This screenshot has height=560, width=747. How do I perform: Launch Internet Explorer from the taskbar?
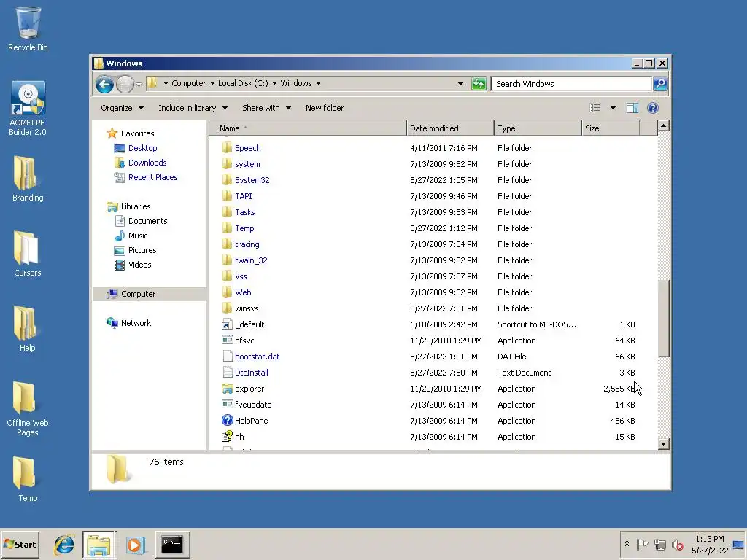[64, 544]
